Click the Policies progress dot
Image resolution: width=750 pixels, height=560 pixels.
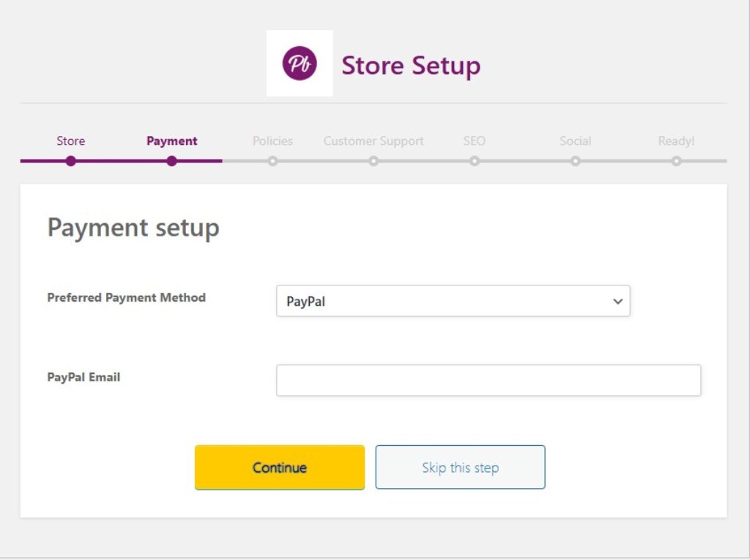pyautogui.click(x=272, y=161)
